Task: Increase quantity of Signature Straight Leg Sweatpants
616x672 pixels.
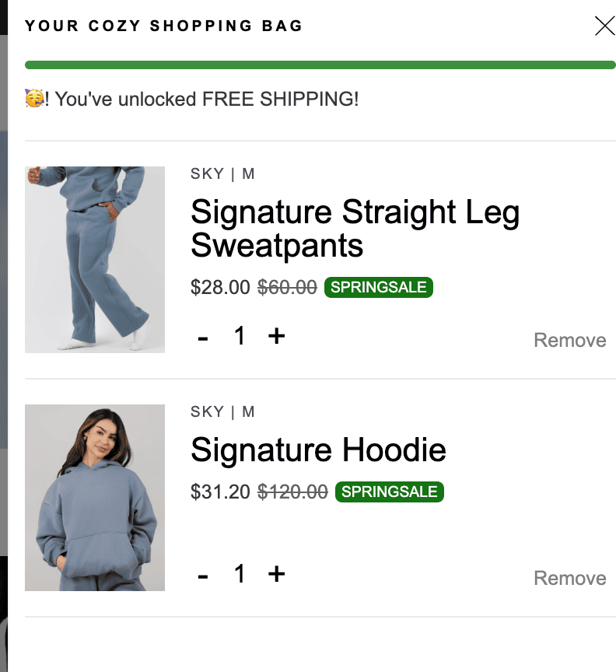Action: click(x=277, y=336)
